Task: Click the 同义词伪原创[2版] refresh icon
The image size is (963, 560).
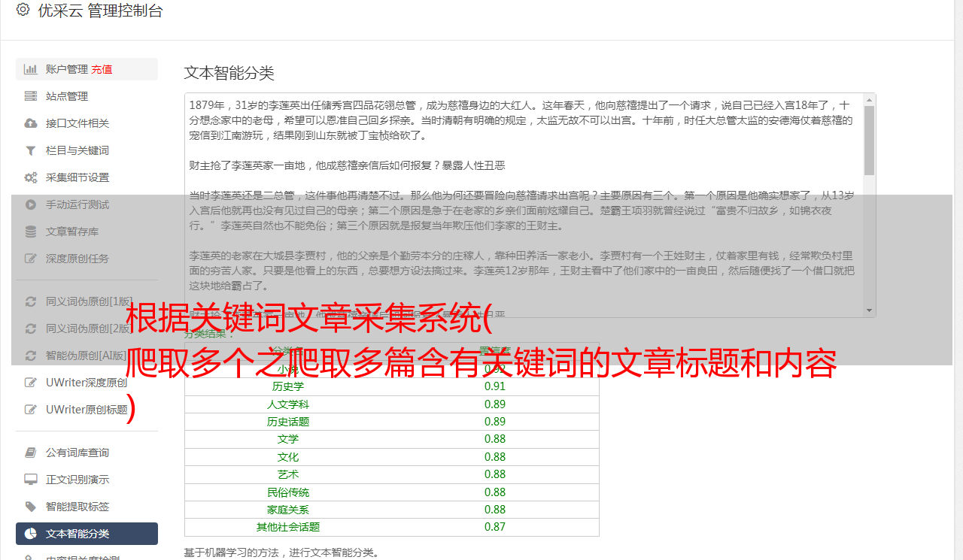Action: (31, 328)
